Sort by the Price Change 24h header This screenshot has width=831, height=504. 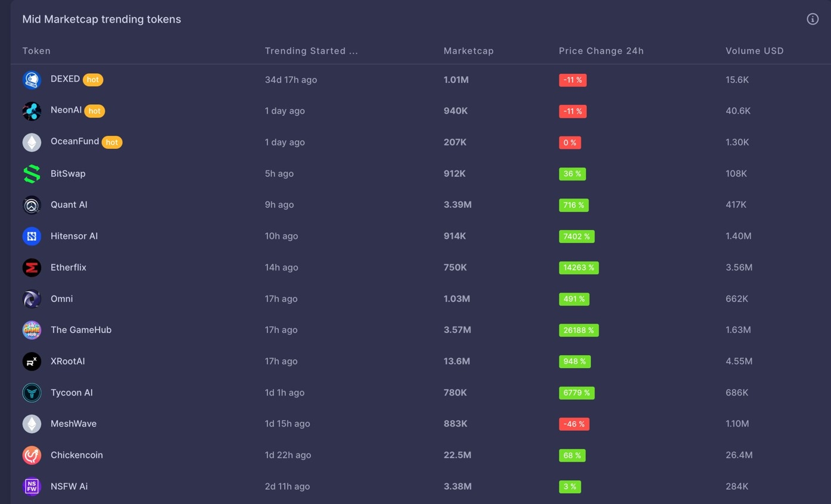(600, 51)
